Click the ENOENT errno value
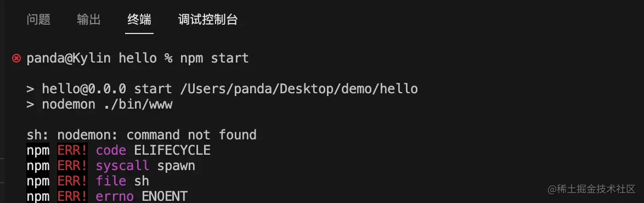644x203 pixels. (x=165, y=196)
